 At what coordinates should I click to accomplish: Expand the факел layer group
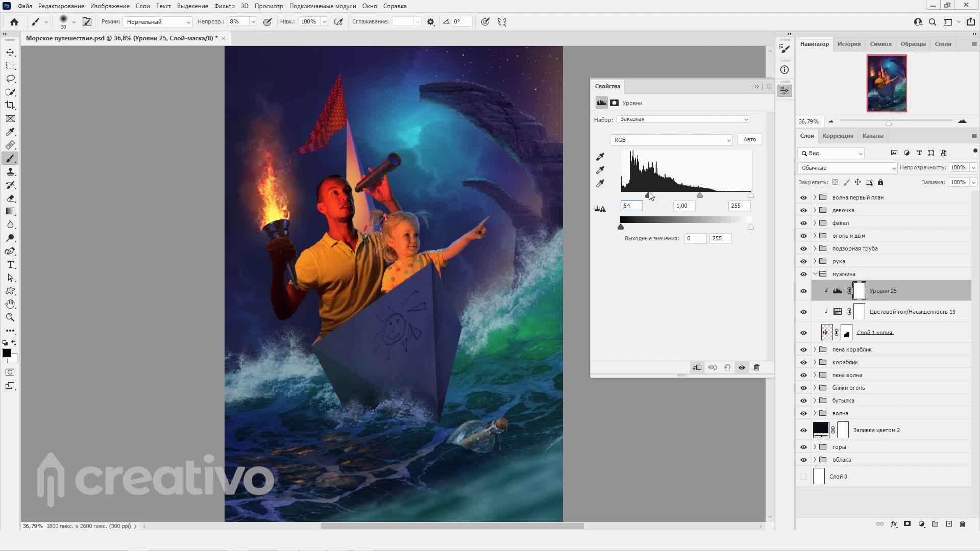[x=815, y=223]
